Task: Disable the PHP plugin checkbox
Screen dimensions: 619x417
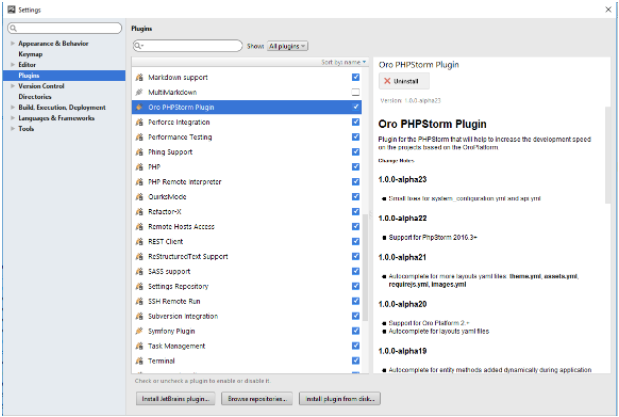Action: [356, 167]
